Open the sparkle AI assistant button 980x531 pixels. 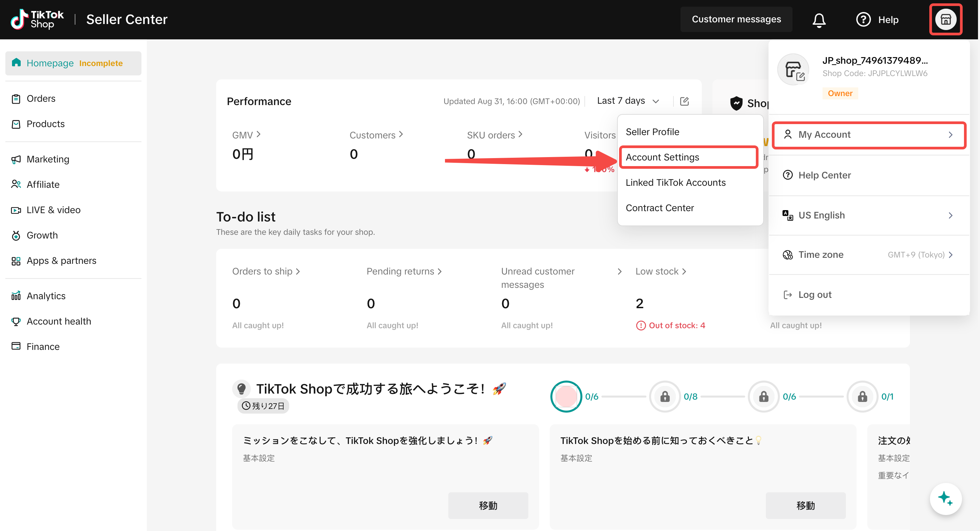pos(945,498)
